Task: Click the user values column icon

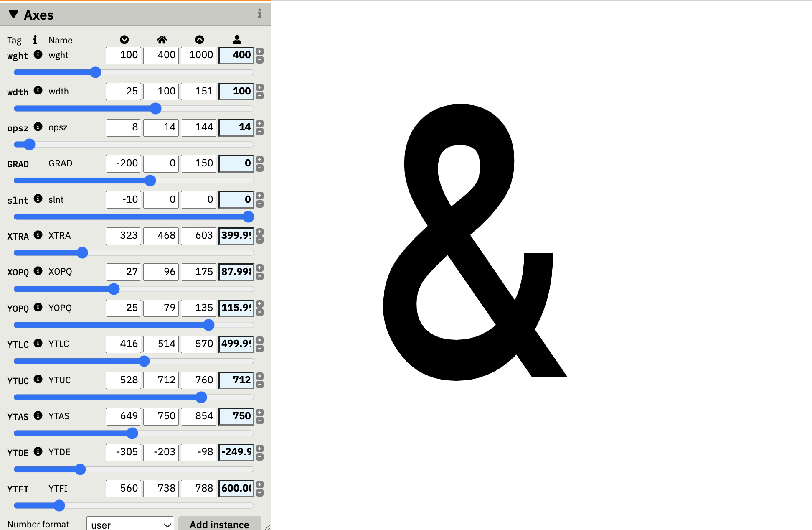Action: [237, 39]
